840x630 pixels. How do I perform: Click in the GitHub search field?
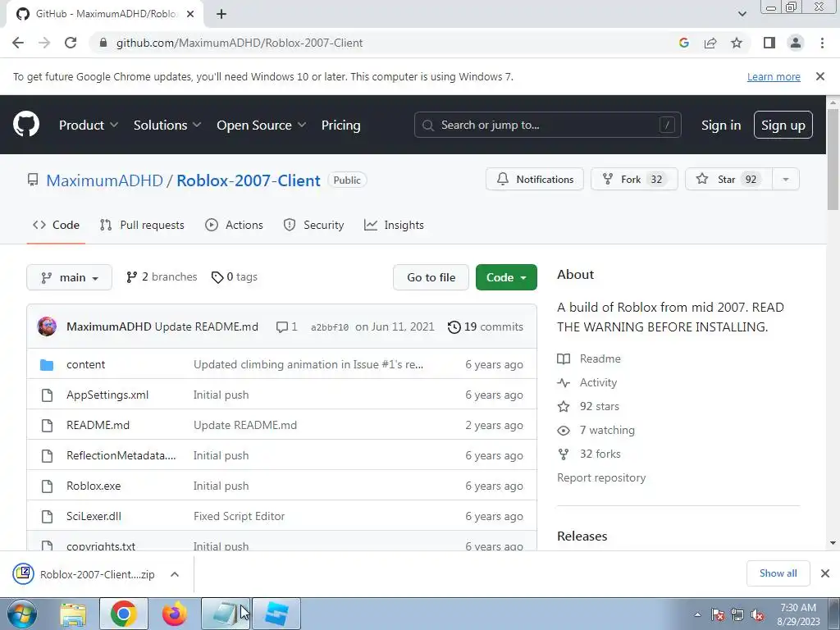[547, 125]
